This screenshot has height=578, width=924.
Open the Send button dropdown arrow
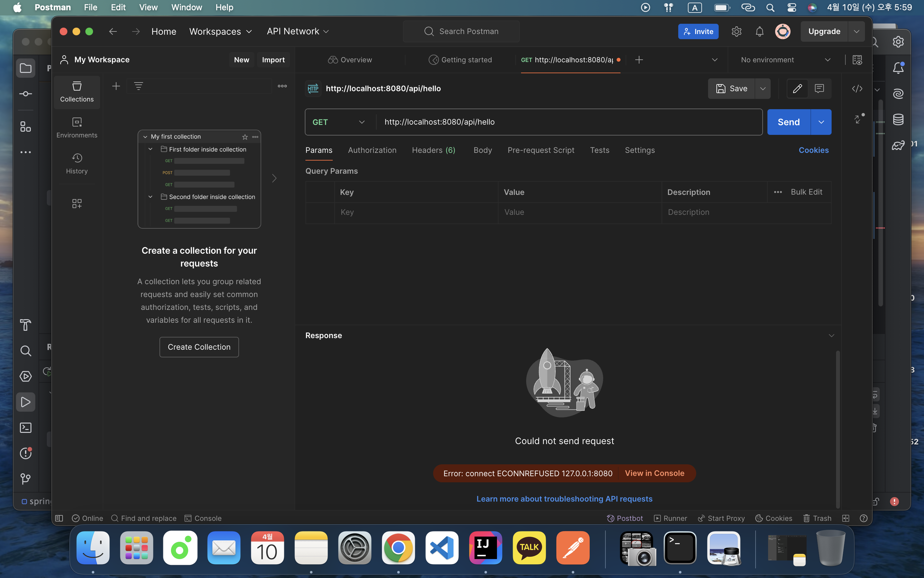tap(821, 122)
